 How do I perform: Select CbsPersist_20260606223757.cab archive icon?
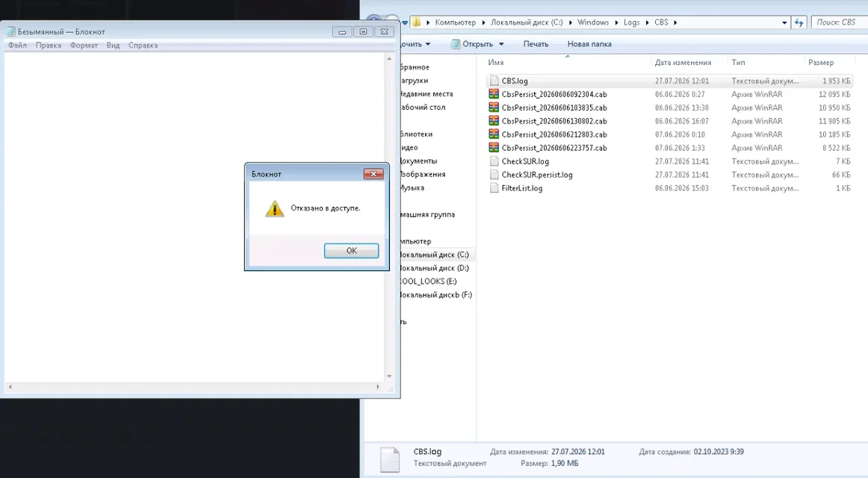494,148
